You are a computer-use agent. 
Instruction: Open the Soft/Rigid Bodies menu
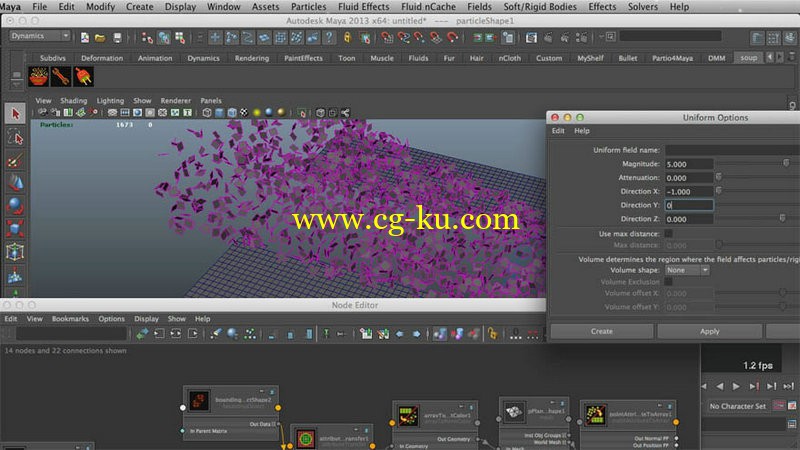click(x=540, y=7)
